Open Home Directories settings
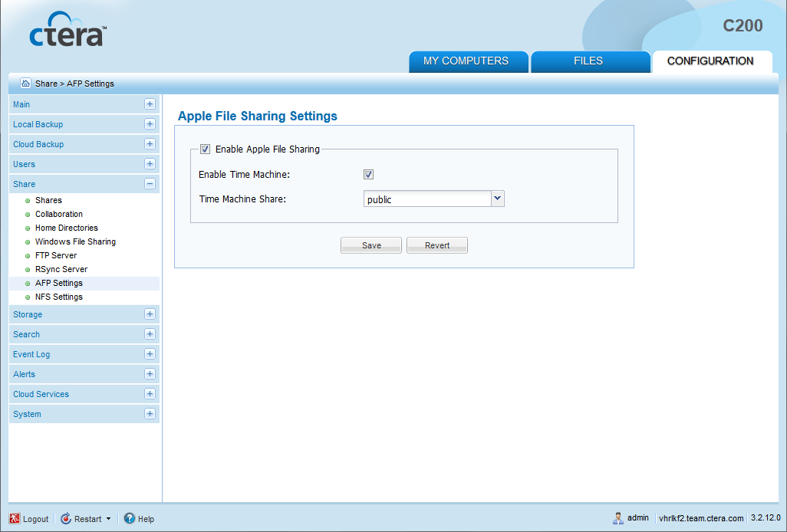This screenshot has width=787, height=532. [x=66, y=228]
